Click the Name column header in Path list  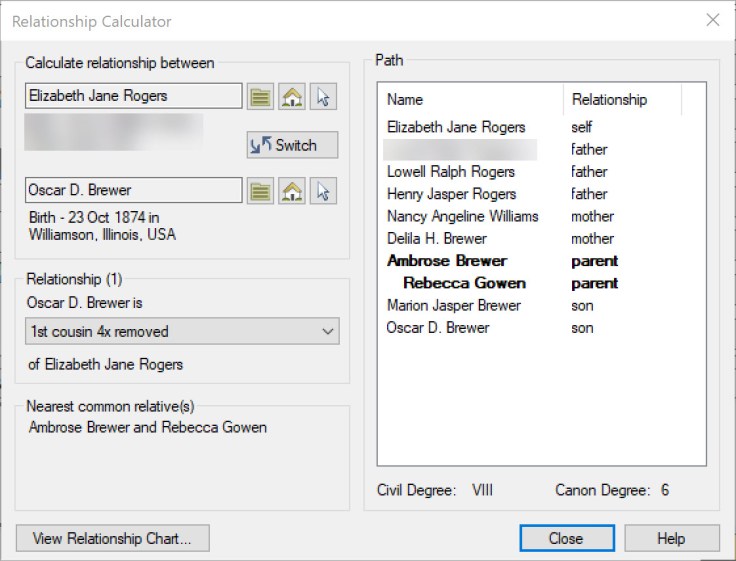(470, 99)
